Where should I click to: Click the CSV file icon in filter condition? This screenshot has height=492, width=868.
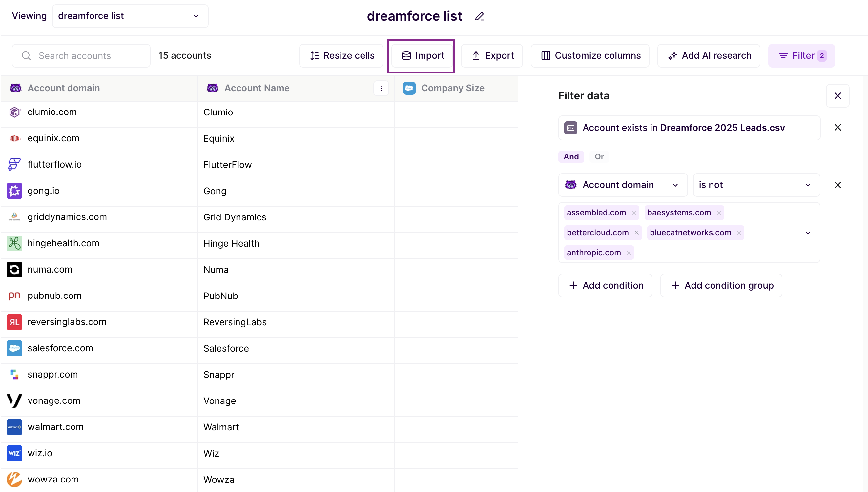coord(571,128)
